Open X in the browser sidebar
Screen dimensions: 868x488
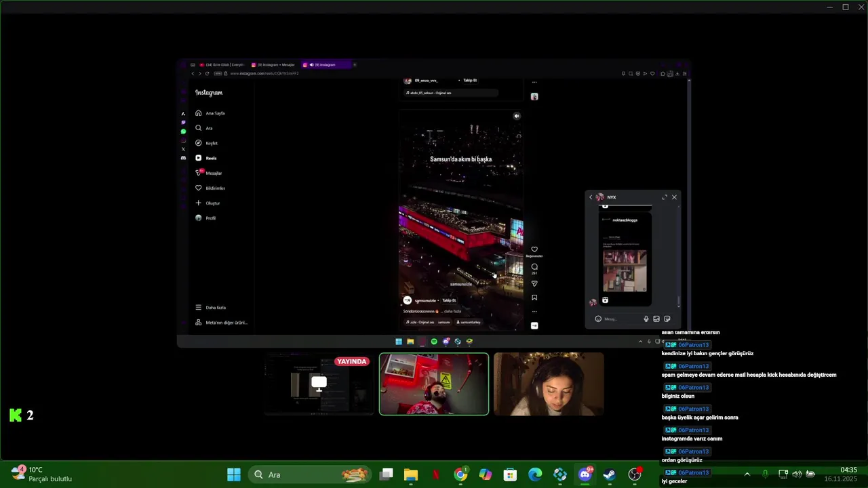click(183, 149)
